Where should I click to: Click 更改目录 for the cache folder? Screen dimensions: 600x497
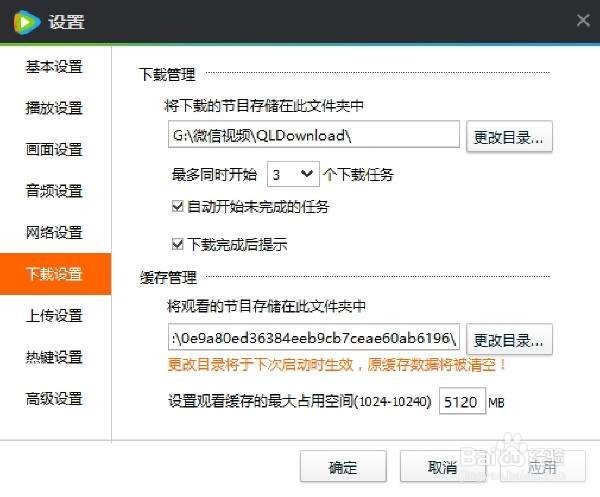point(509,339)
